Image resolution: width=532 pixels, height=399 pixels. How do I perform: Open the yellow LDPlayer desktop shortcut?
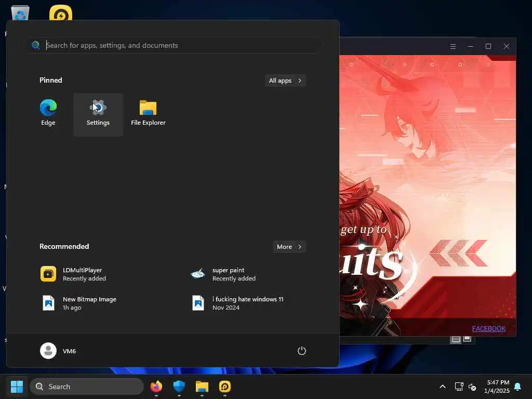coord(61,12)
